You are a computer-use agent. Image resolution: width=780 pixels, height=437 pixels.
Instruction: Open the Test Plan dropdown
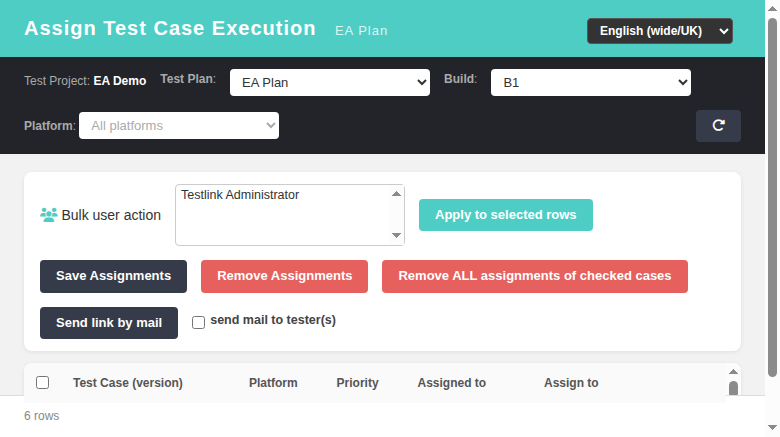point(330,83)
